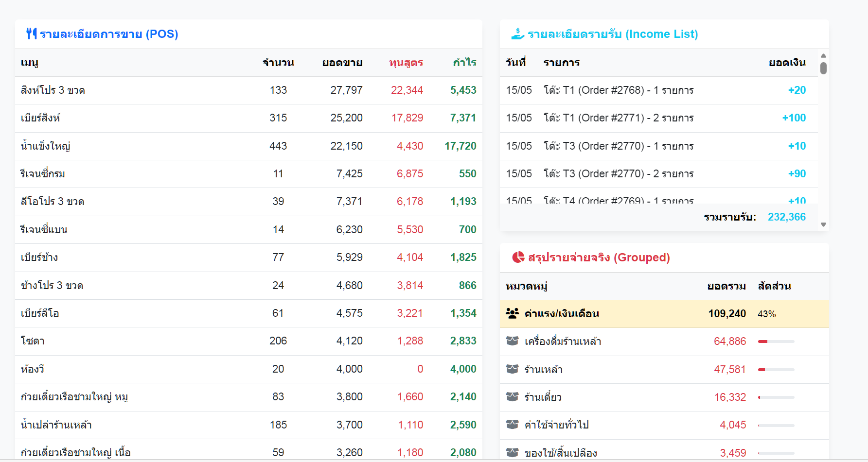Image resolution: width=868 pixels, height=462 pixels.
Task: Click total income 232,366
Action: pos(787,217)
